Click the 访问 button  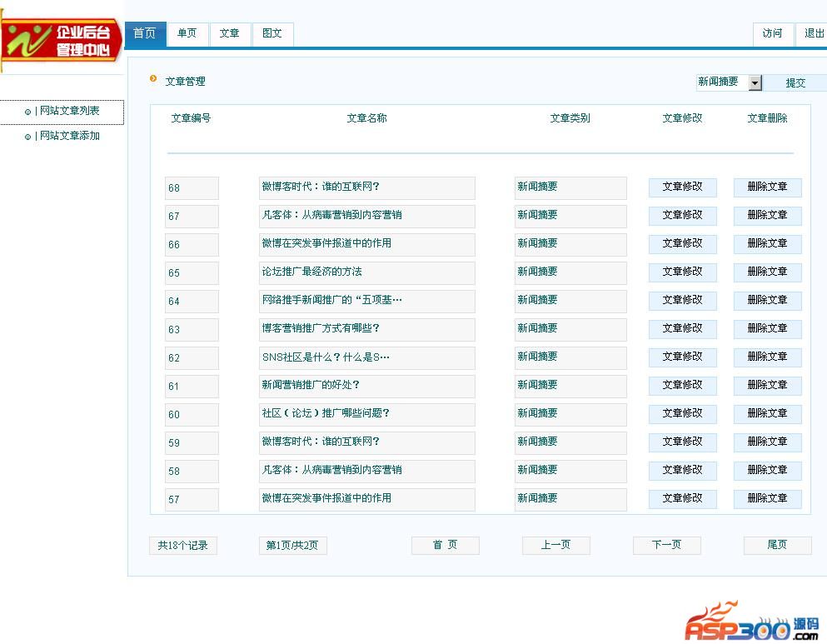click(x=772, y=34)
